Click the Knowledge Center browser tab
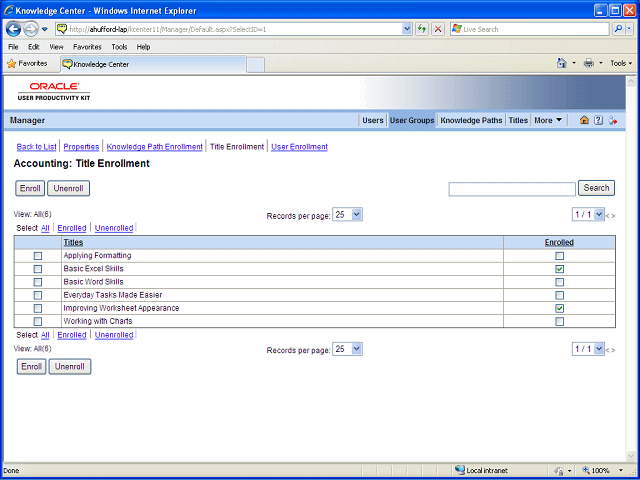Viewport: 640px width, 480px height. pos(153,64)
